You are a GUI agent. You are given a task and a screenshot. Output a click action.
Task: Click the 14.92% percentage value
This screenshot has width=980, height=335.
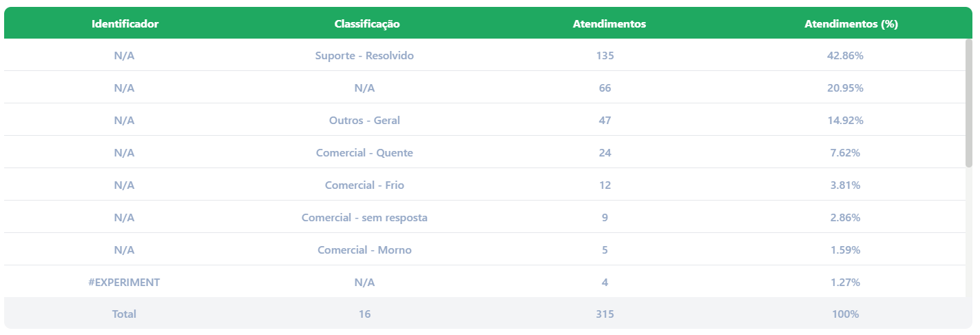point(845,120)
